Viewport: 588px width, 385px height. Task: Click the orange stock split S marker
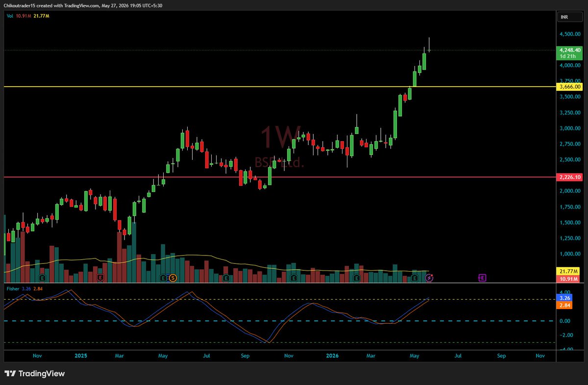click(172, 278)
